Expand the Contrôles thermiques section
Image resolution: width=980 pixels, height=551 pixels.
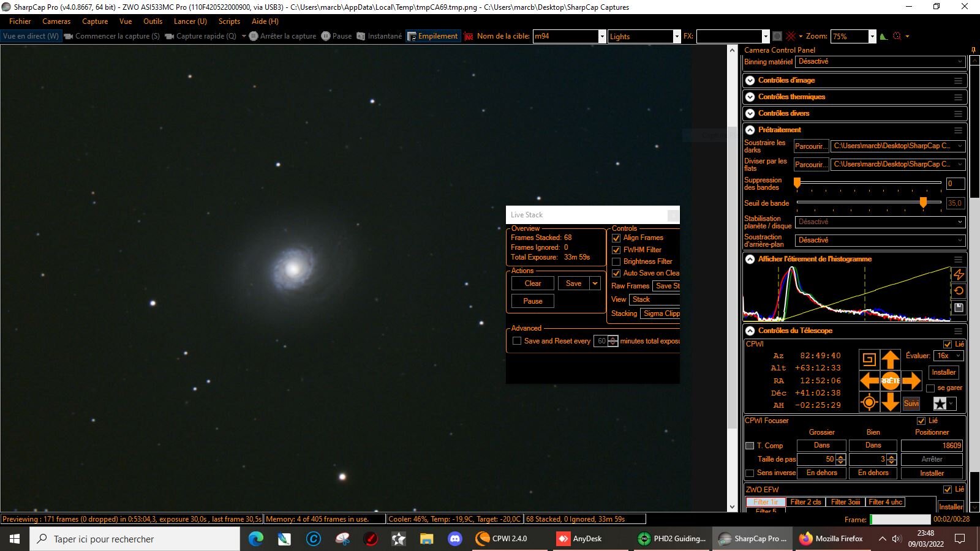pyautogui.click(x=750, y=97)
